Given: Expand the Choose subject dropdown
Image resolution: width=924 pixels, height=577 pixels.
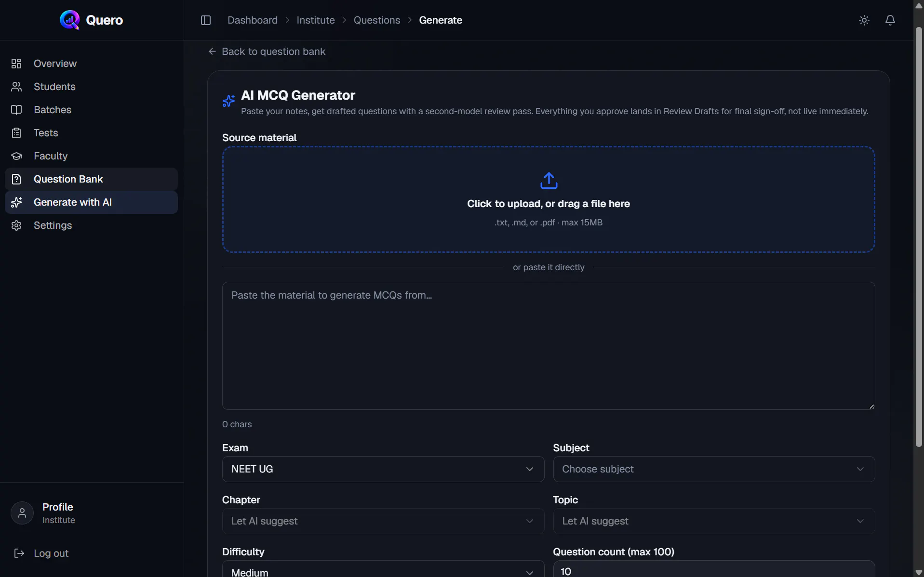Looking at the screenshot, I should tap(713, 469).
